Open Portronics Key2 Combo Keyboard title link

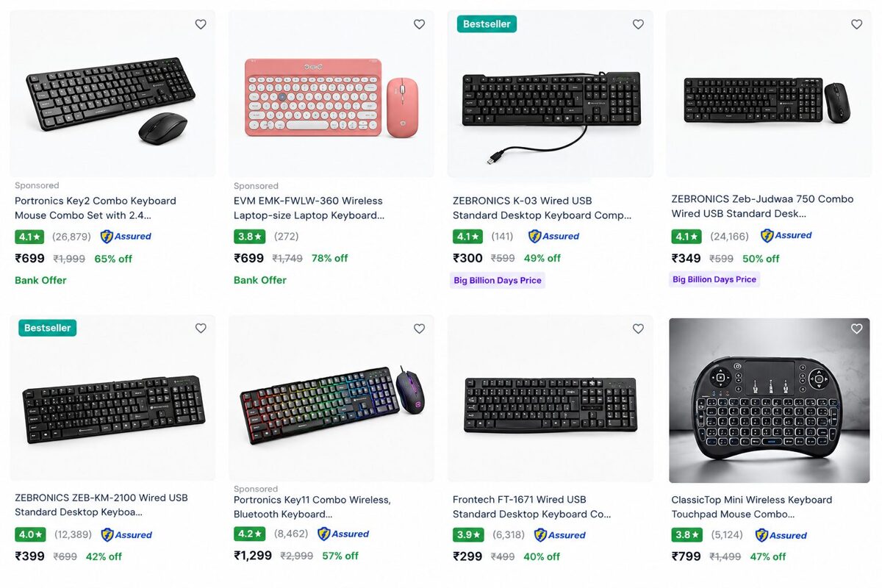[x=96, y=208]
